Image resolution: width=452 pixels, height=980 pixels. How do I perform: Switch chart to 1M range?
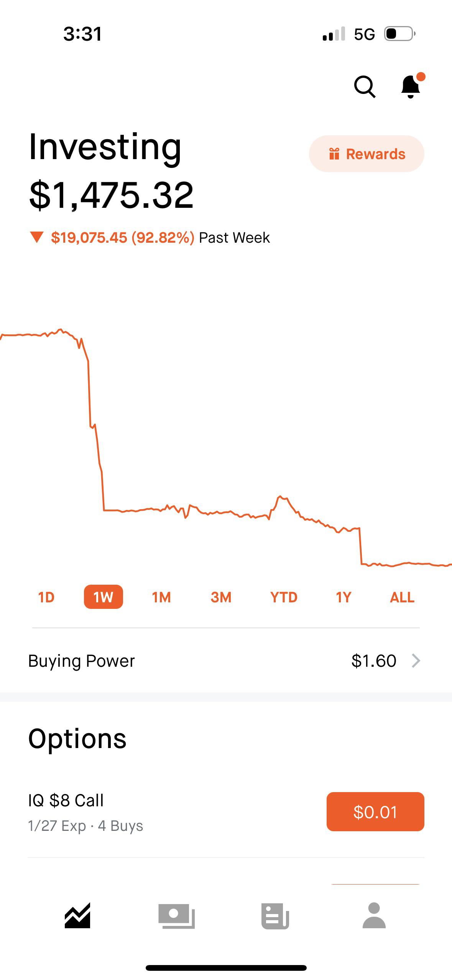click(161, 597)
